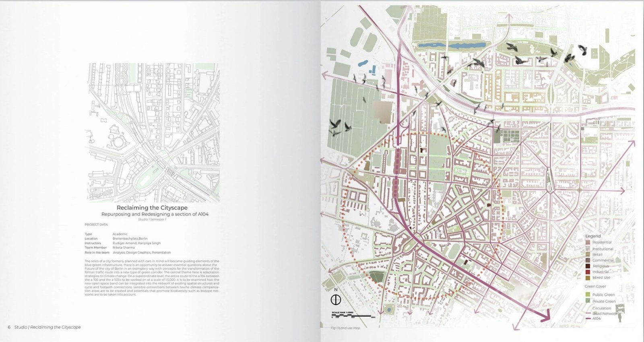Select the Residential legend color swatch

[x=588, y=242]
